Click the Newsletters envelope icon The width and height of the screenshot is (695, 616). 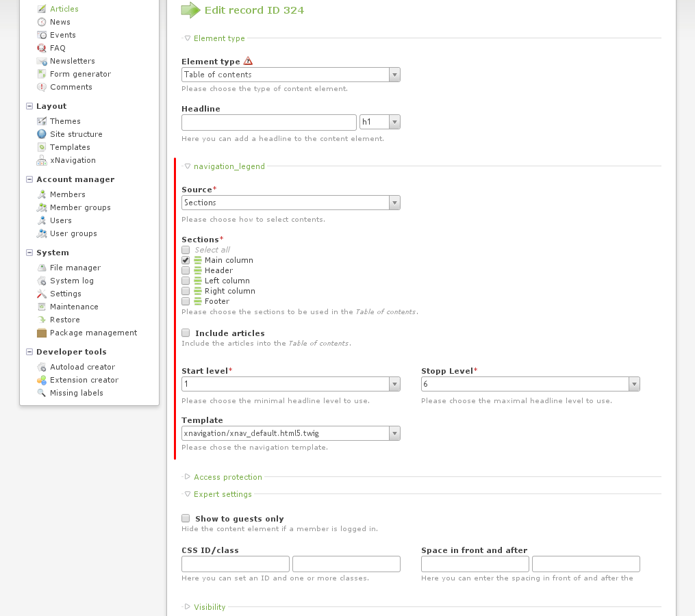[x=42, y=61]
